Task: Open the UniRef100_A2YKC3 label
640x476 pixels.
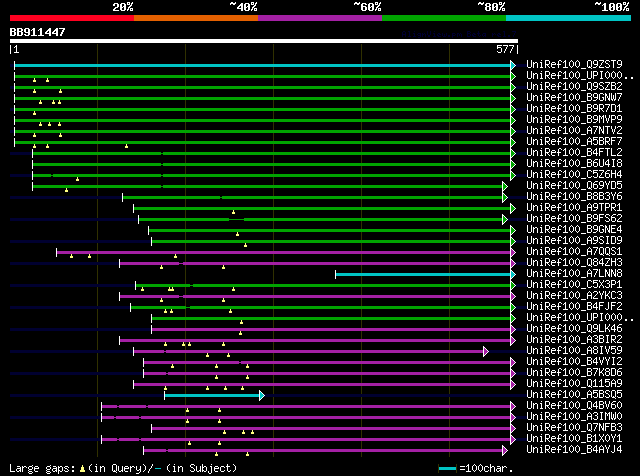Action: pos(574,296)
